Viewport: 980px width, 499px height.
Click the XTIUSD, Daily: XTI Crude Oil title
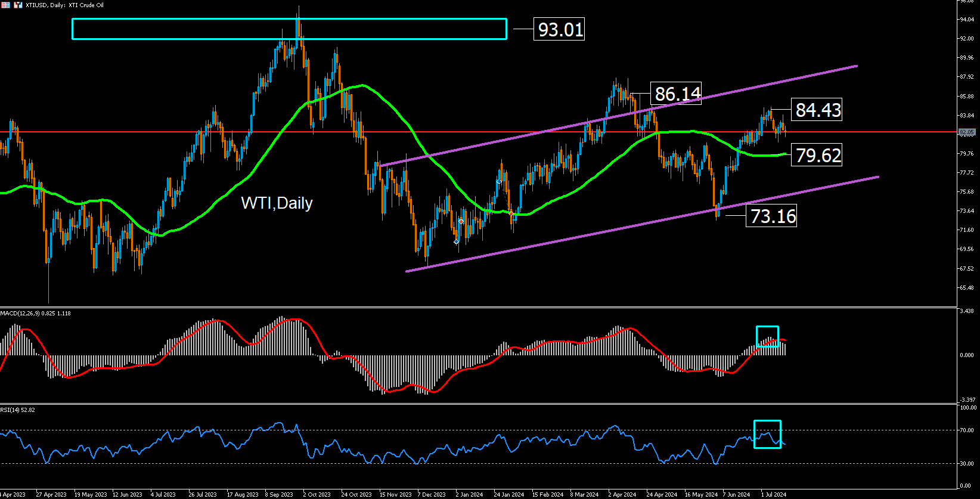pos(64,5)
